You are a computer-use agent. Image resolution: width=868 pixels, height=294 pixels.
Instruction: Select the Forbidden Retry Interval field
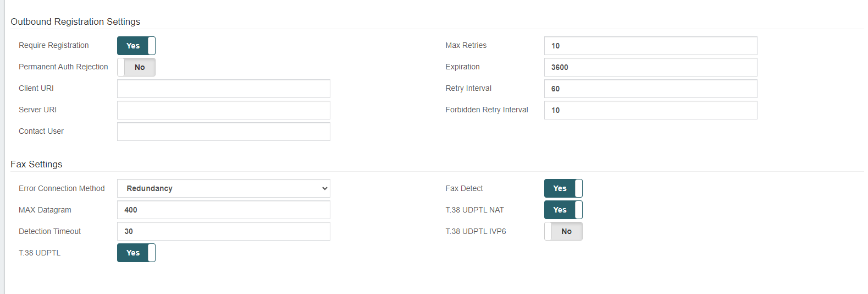click(x=651, y=110)
